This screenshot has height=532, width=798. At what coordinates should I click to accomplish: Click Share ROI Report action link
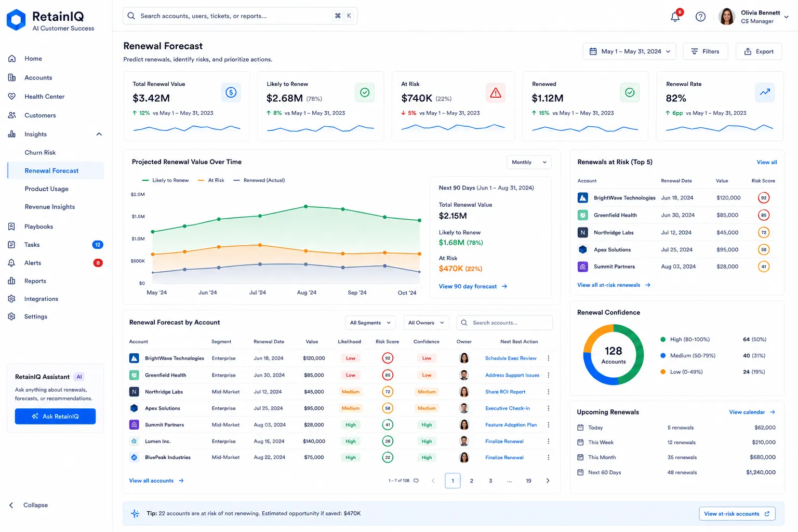[505, 392]
